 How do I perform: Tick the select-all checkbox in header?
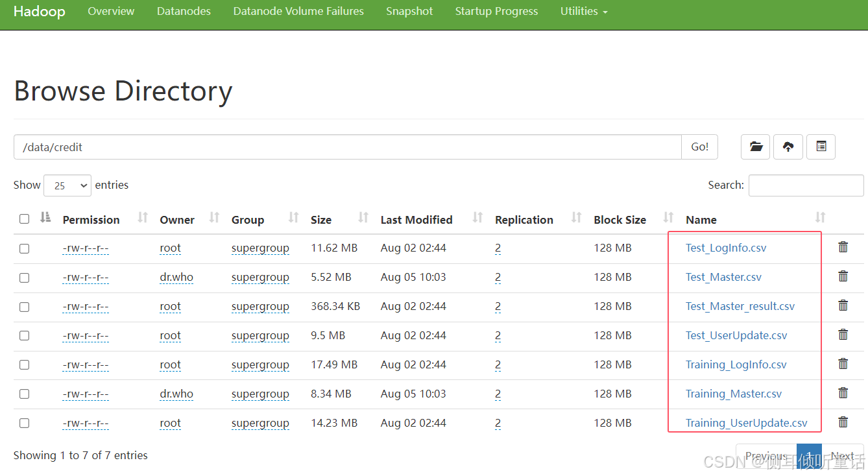(x=24, y=219)
